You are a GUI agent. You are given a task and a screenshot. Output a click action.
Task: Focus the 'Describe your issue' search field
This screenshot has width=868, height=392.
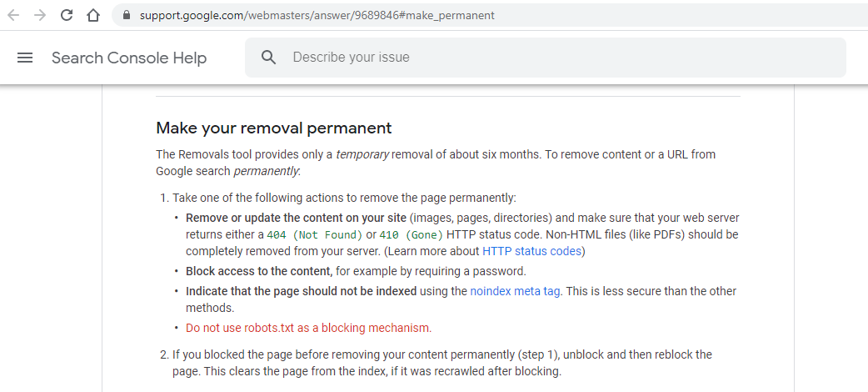[x=546, y=58]
